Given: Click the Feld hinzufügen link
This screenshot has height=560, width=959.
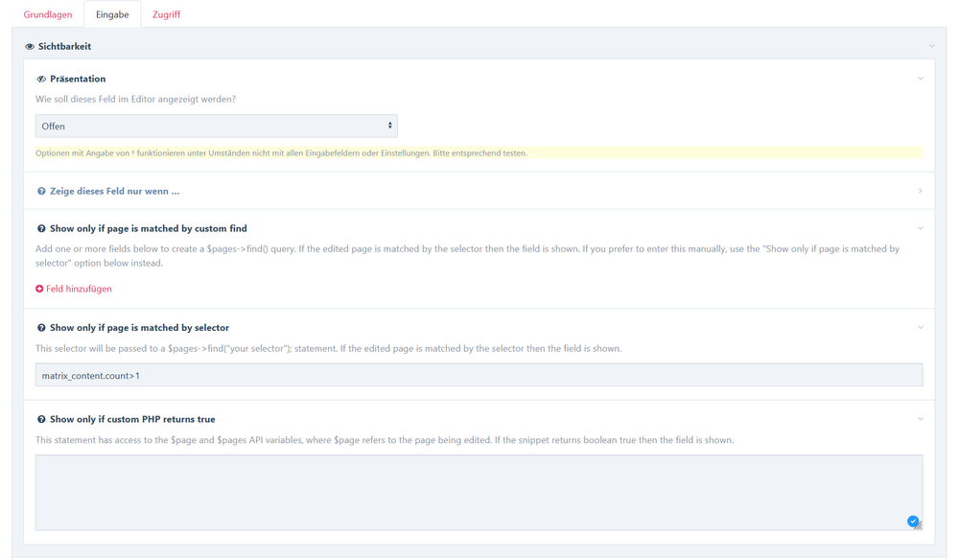Looking at the screenshot, I should tap(82, 288).
